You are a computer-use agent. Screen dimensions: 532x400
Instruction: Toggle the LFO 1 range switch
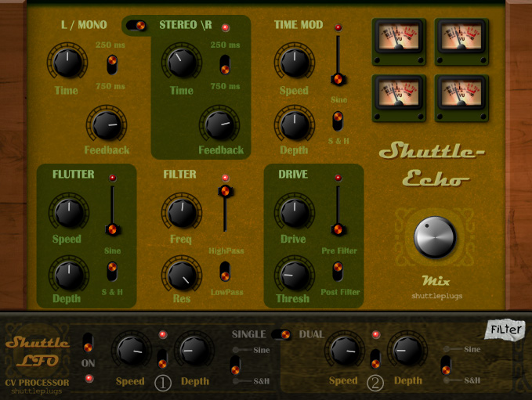coord(162,359)
